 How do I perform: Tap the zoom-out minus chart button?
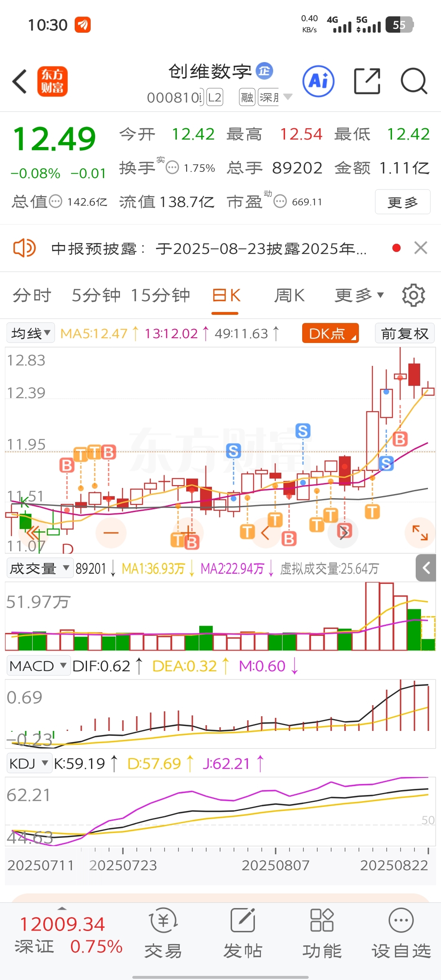111,532
